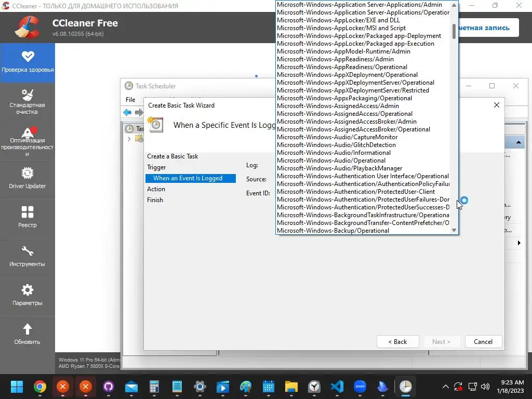Viewport: 532px width, 399px height.
Task: Click the Task Scheduler back arrow icon
Action: [127, 112]
